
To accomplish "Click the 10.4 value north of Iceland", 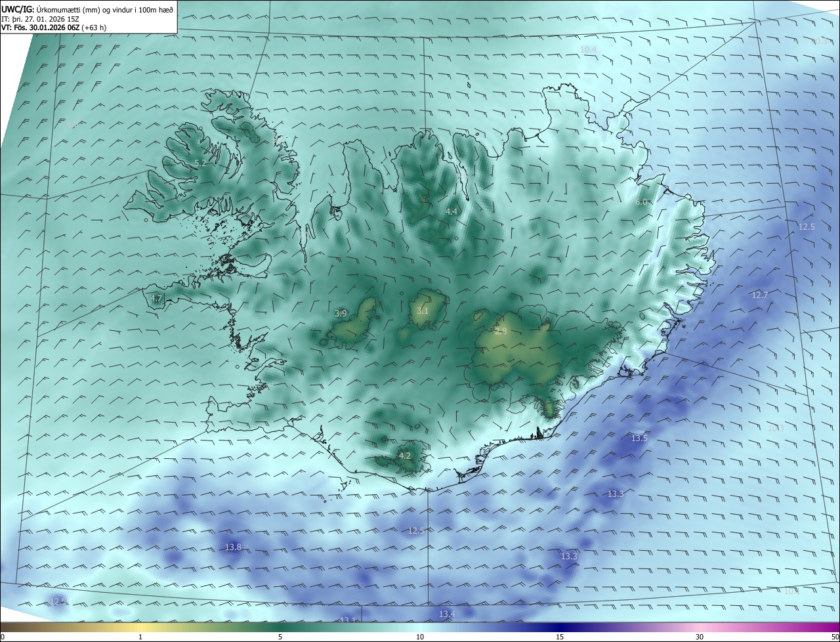I will point(588,49).
